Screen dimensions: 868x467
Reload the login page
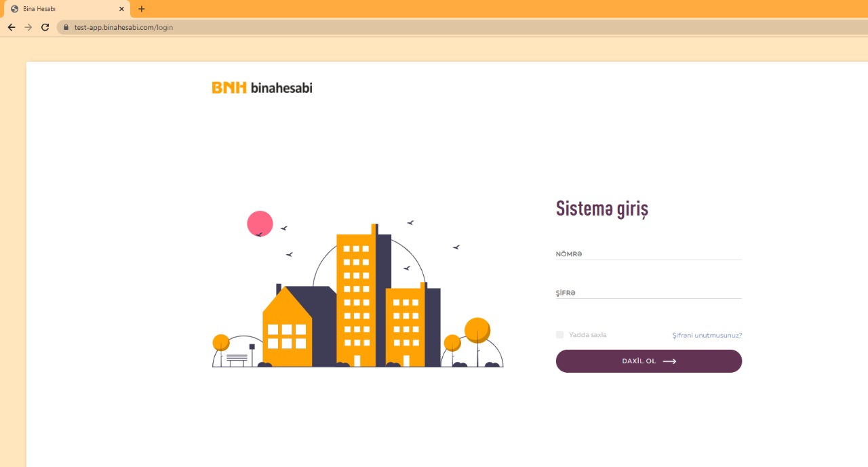[45, 27]
